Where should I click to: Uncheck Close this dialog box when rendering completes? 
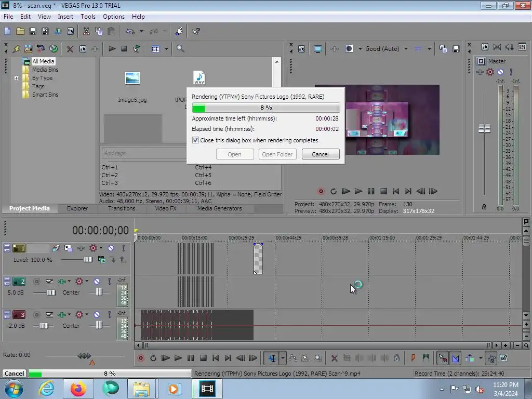click(195, 140)
